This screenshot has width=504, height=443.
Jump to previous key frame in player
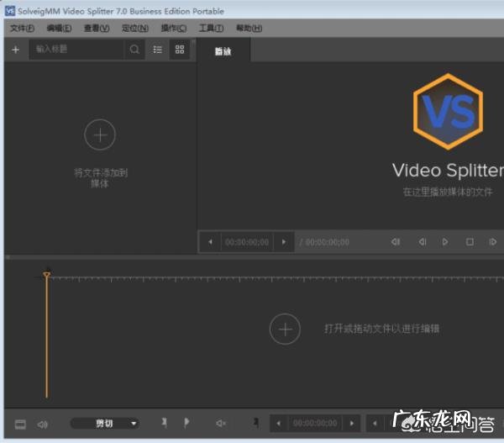coord(396,241)
